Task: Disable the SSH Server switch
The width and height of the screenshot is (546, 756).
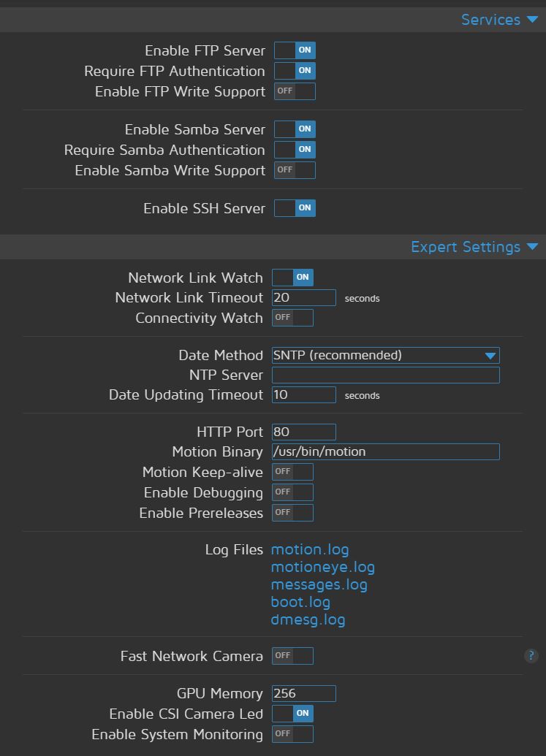Action: pyautogui.click(x=295, y=208)
